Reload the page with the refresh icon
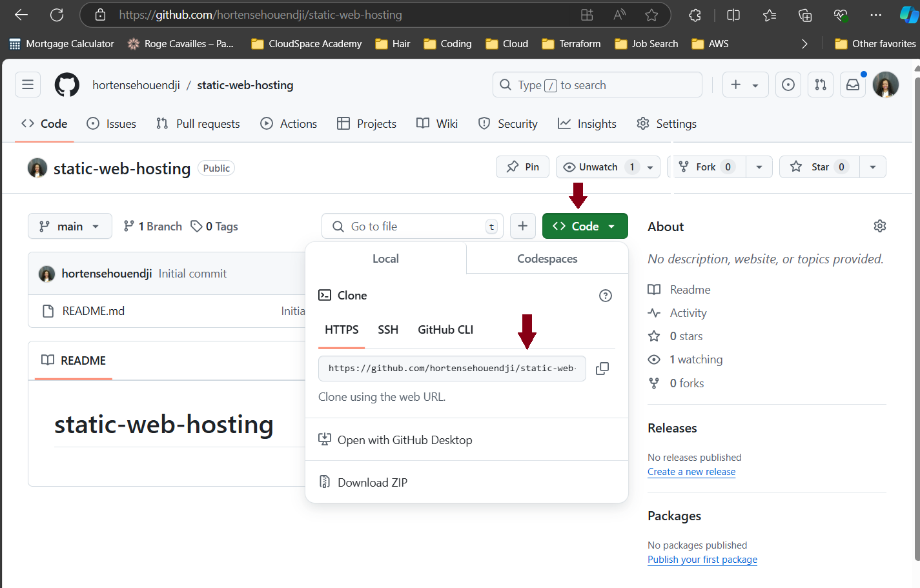This screenshot has height=588, width=920. click(x=57, y=15)
